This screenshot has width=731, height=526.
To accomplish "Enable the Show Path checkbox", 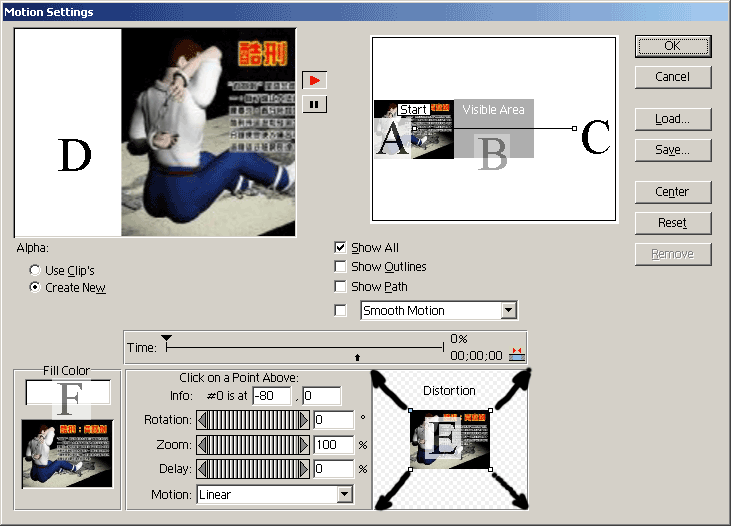I will 341,287.
